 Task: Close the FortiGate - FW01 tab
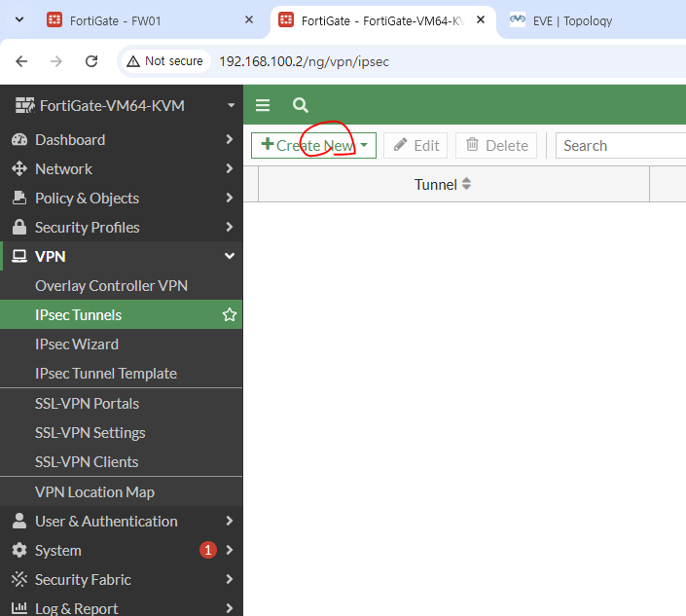pyautogui.click(x=249, y=19)
